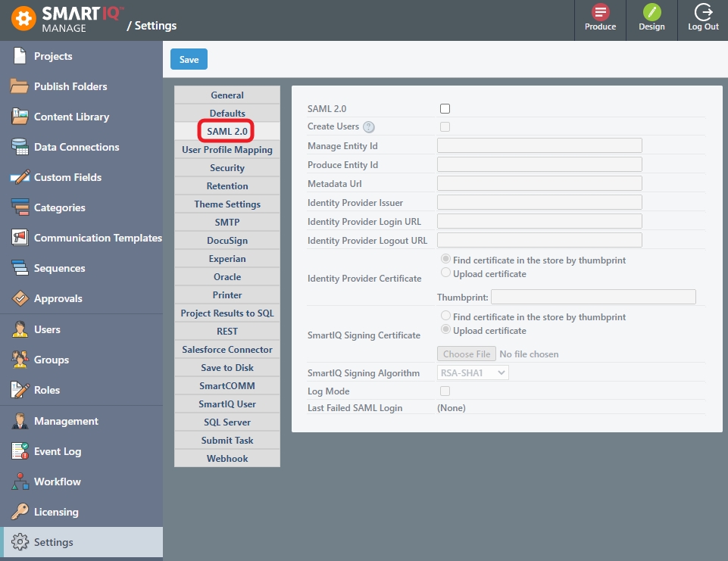Click the Create Users help question icon

pyautogui.click(x=369, y=126)
